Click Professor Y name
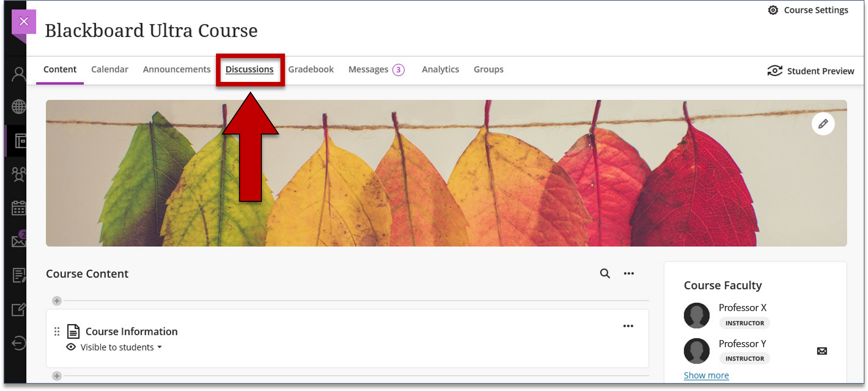Viewport: 868px width, 391px height. (742, 344)
